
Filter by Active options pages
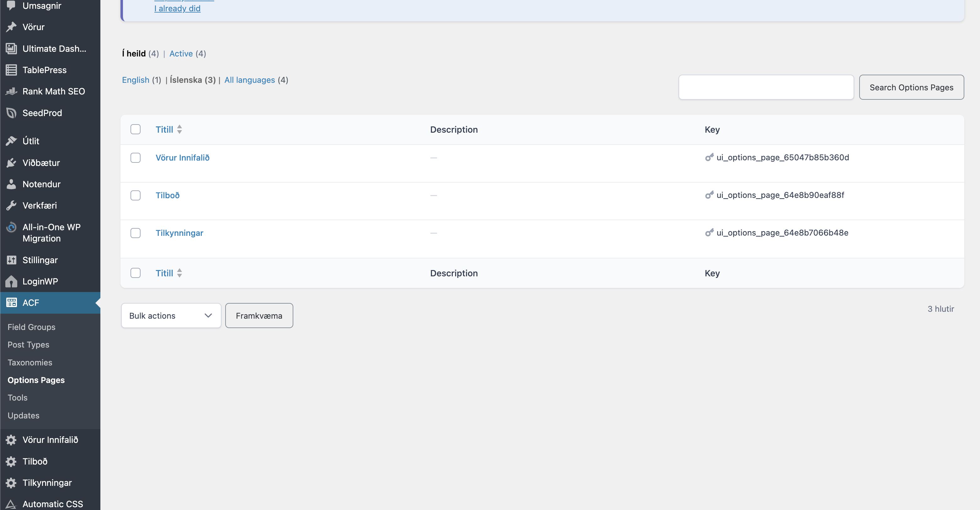click(181, 54)
